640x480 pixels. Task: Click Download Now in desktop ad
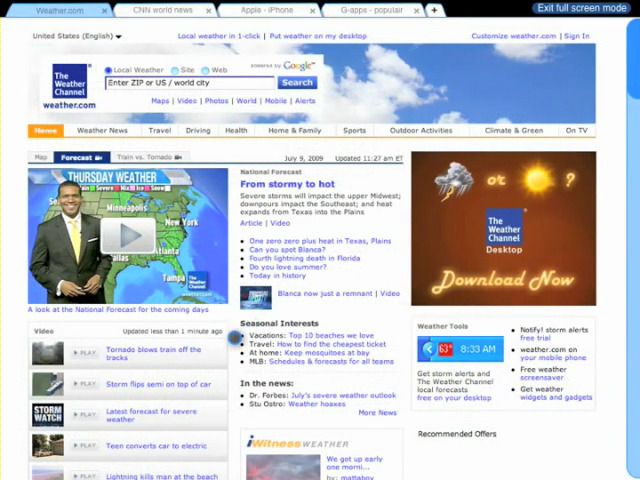(503, 281)
